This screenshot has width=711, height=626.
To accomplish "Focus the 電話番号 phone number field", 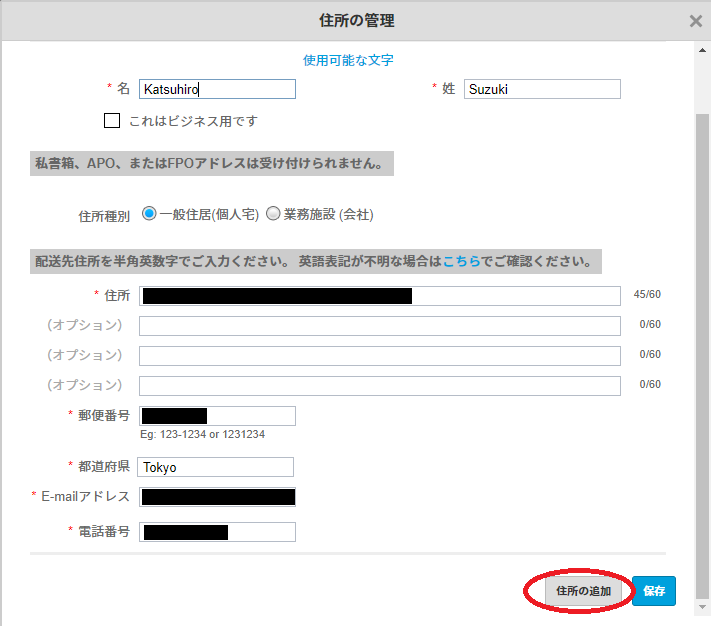I will [x=217, y=532].
